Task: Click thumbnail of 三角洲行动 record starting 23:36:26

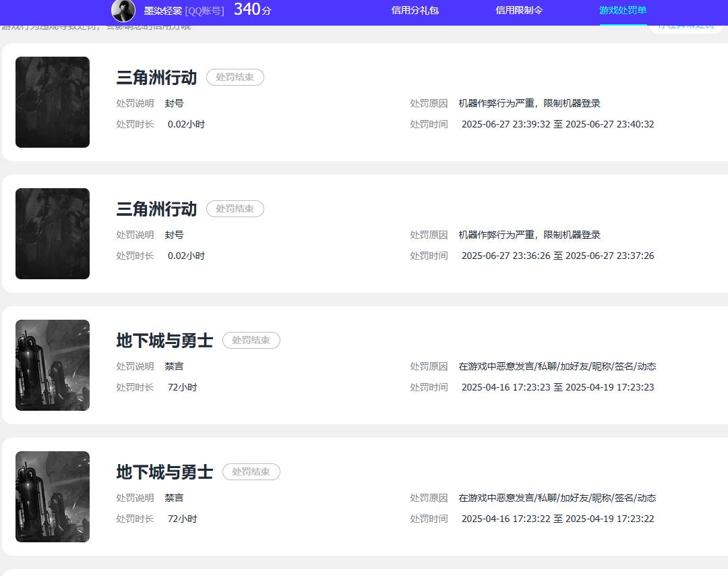Action: click(53, 233)
